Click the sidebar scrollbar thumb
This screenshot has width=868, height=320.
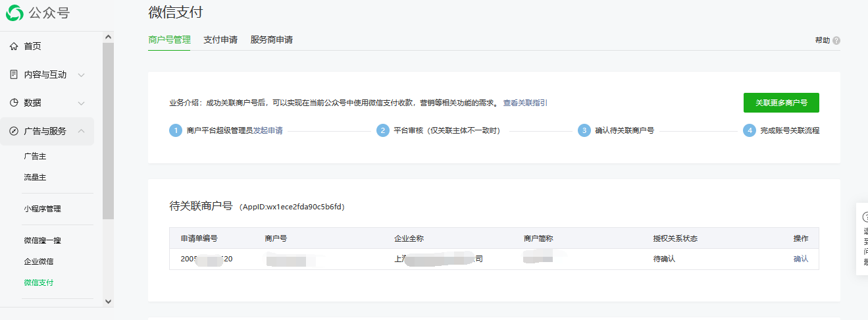click(x=109, y=131)
